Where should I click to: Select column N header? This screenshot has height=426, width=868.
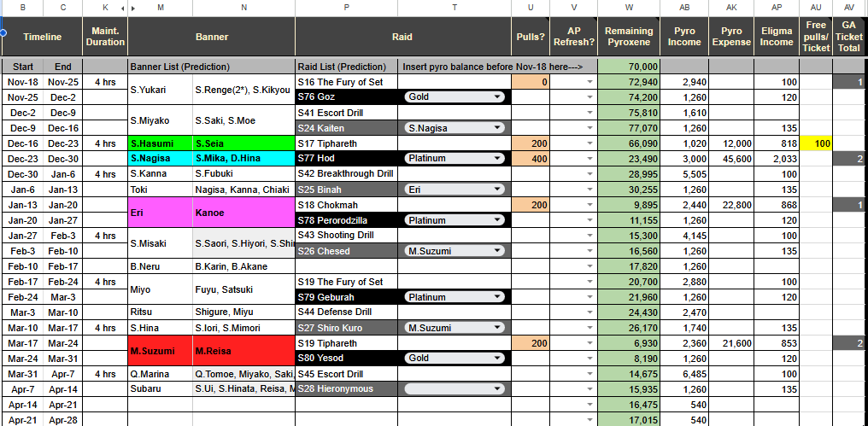[244, 8]
